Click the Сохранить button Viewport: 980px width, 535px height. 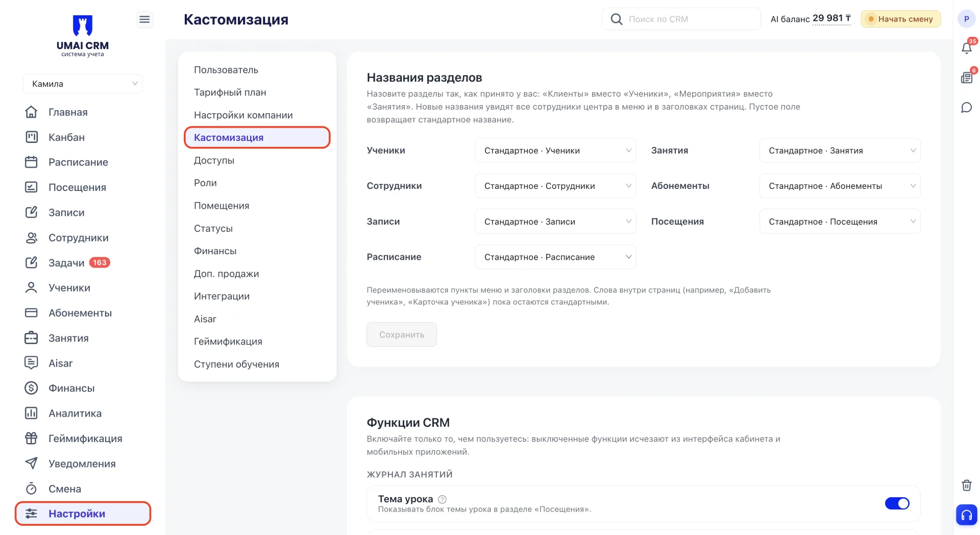(402, 334)
